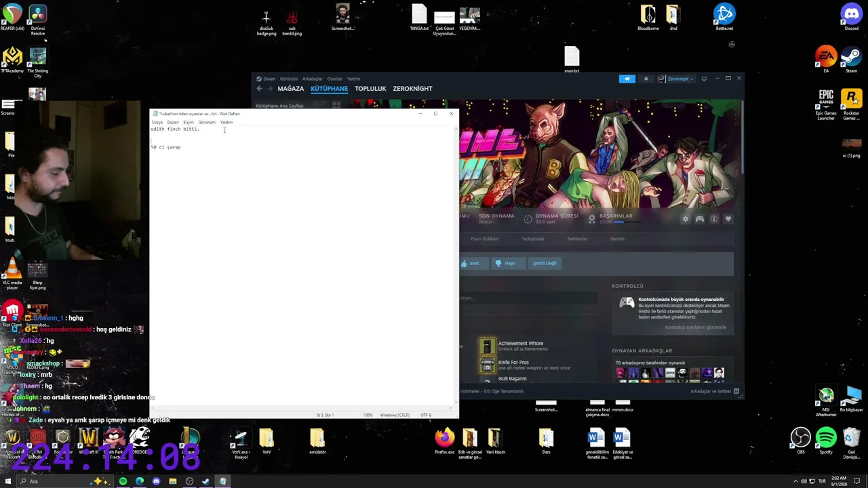
Task: Go forward with Steam's right arrow
Action: click(270, 89)
